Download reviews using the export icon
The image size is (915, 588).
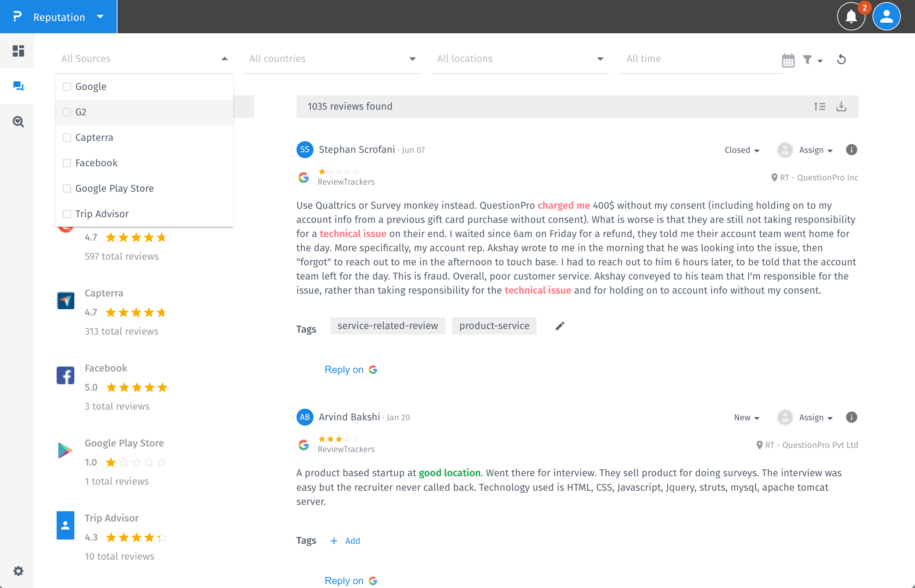pyautogui.click(x=841, y=106)
